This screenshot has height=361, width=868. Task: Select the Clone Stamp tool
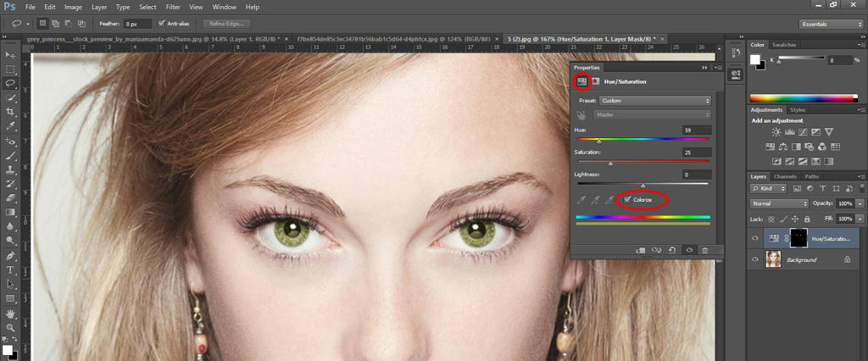tap(10, 170)
